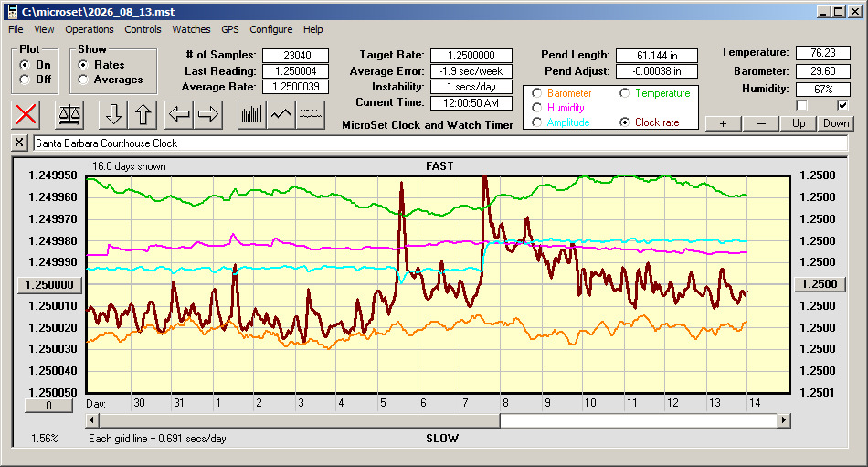
Task: Click the plus (+) button
Action: coord(723,123)
